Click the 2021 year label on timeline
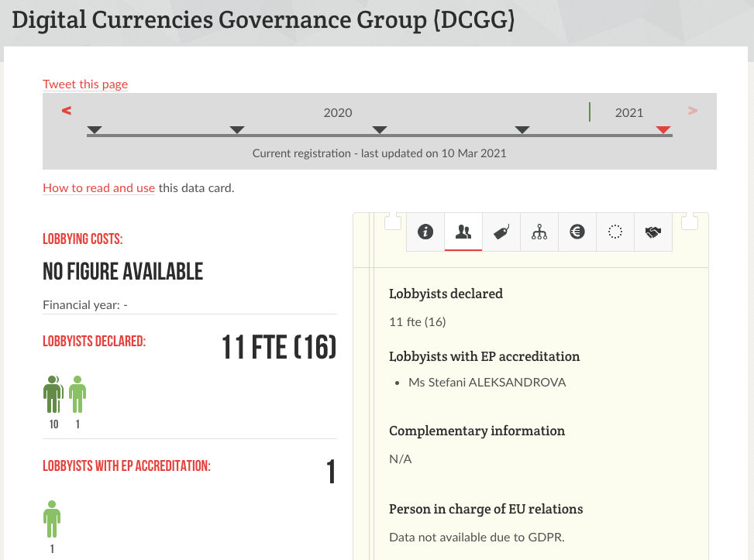This screenshot has width=754, height=560. tap(629, 113)
